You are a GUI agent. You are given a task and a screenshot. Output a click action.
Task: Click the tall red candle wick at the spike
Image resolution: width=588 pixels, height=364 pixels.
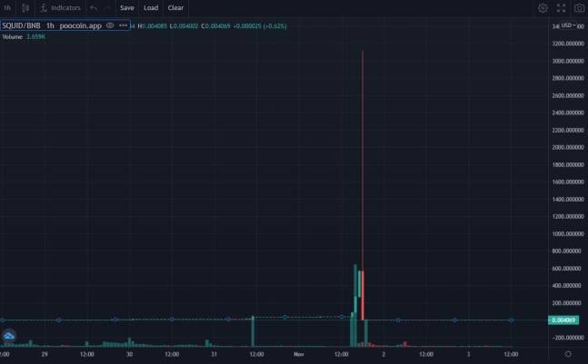363,161
